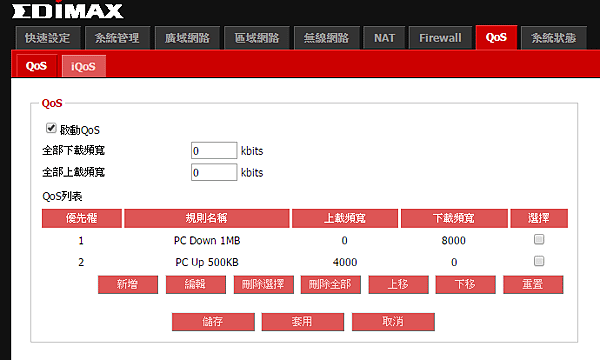The height and width of the screenshot is (360, 600).
Task: Apply settings with 套用 button
Action: click(x=303, y=322)
